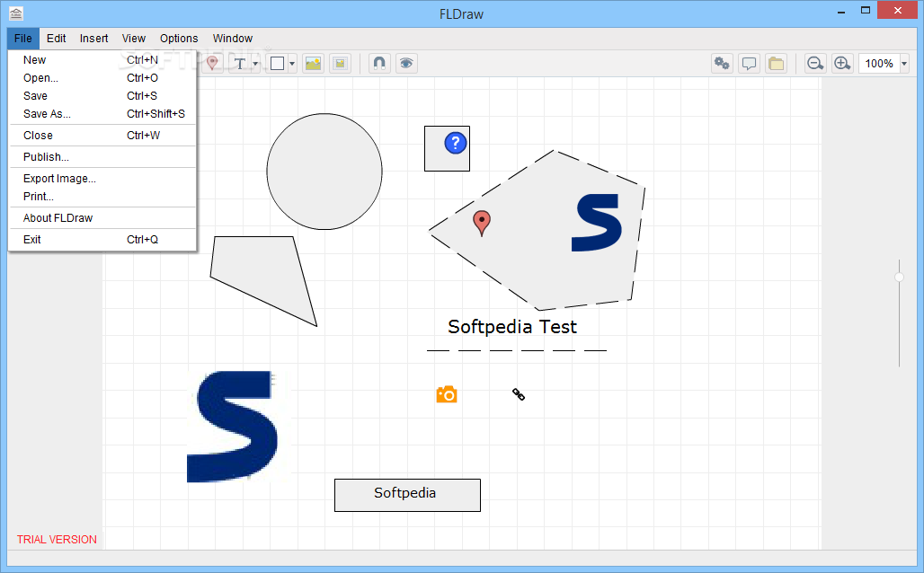Select the dashed line under Softpedia Test
924x573 pixels.
pyautogui.click(x=516, y=350)
